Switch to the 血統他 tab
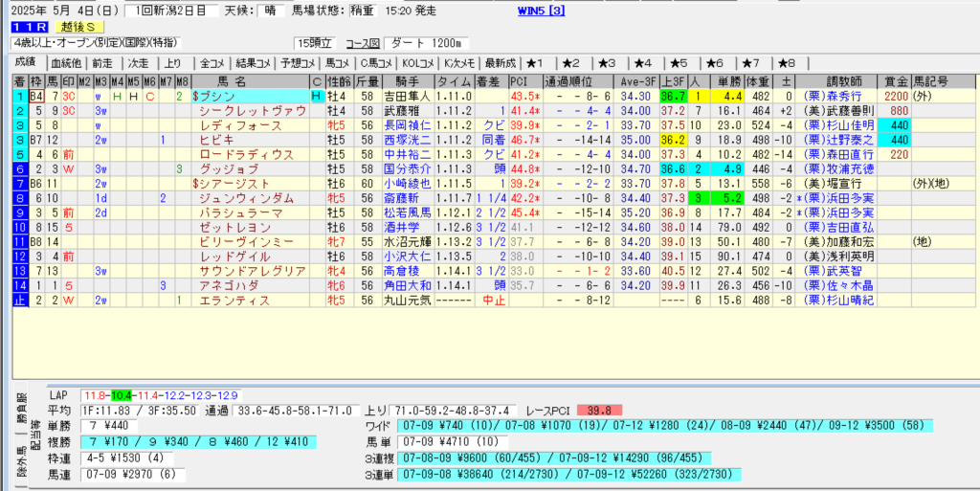The width and height of the screenshot is (980, 491). coord(66,63)
